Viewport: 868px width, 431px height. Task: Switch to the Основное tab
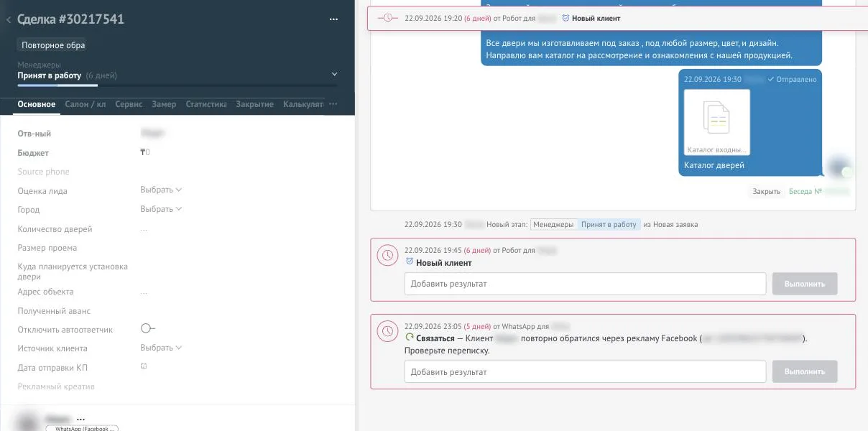coord(37,104)
